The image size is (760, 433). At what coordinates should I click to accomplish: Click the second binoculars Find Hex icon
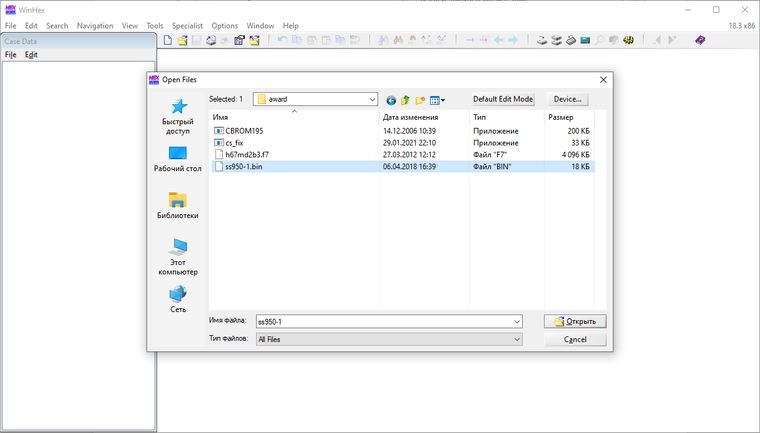coord(398,40)
